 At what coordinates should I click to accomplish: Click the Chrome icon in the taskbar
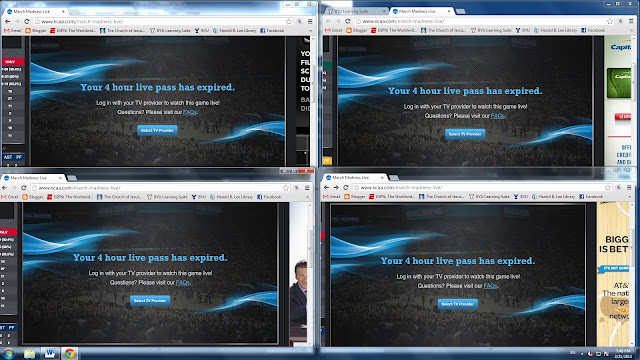pos(70,353)
